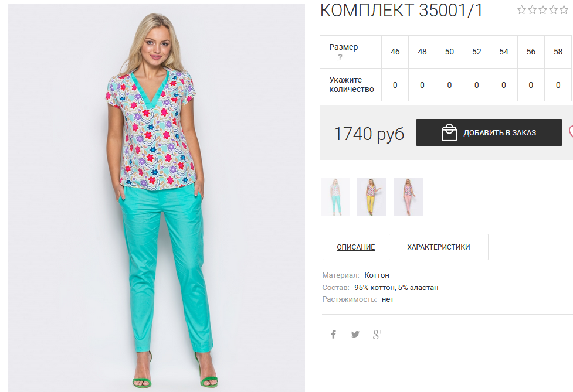
Task: Click quantity field under size 54
Action: pyautogui.click(x=504, y=85)
